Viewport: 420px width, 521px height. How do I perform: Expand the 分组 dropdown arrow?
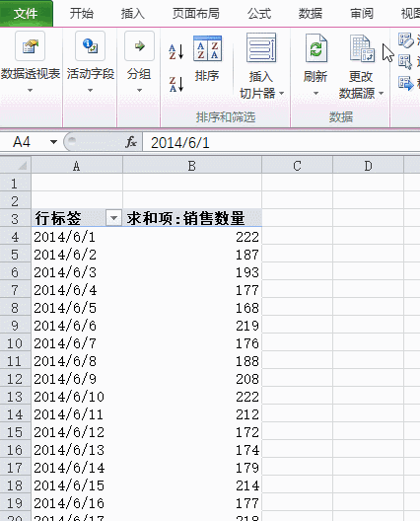139,90
